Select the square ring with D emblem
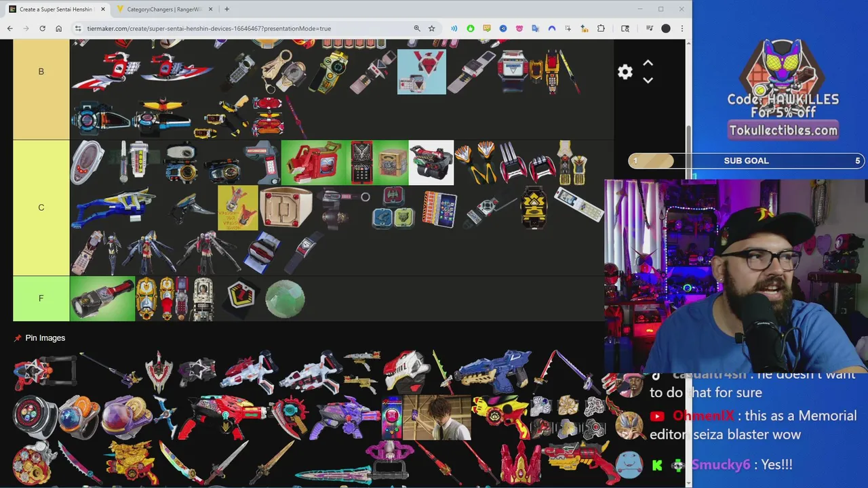The image size is (868, 488). click(x=285, y=207)
